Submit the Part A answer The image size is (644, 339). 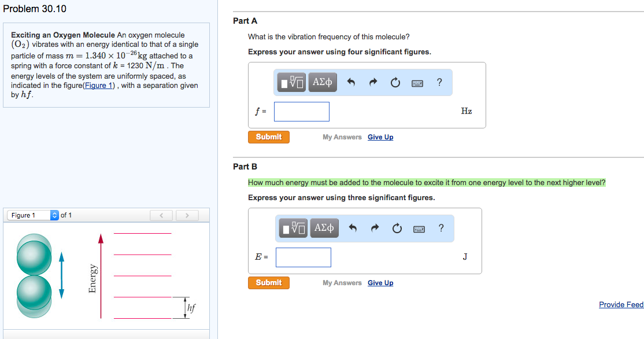click(x=268, y=137)
